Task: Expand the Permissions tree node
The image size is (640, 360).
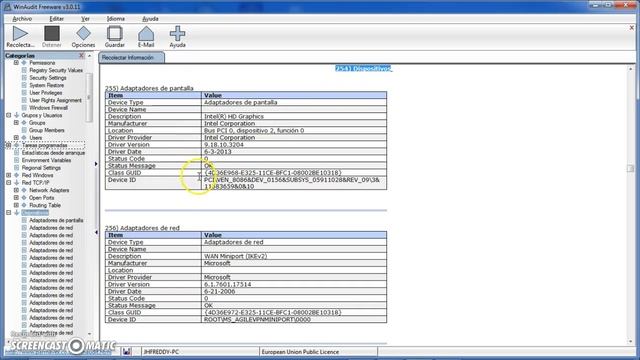Action: pyautogui.click(x=16, y=63)
